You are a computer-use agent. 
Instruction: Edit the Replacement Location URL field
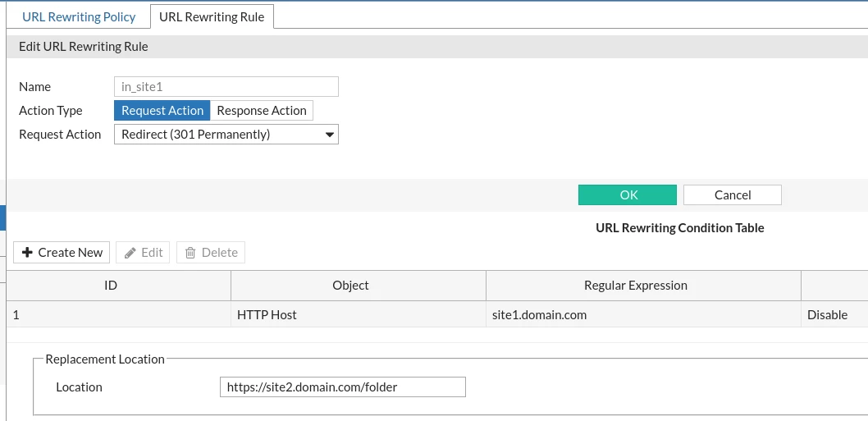coord(343,387)
